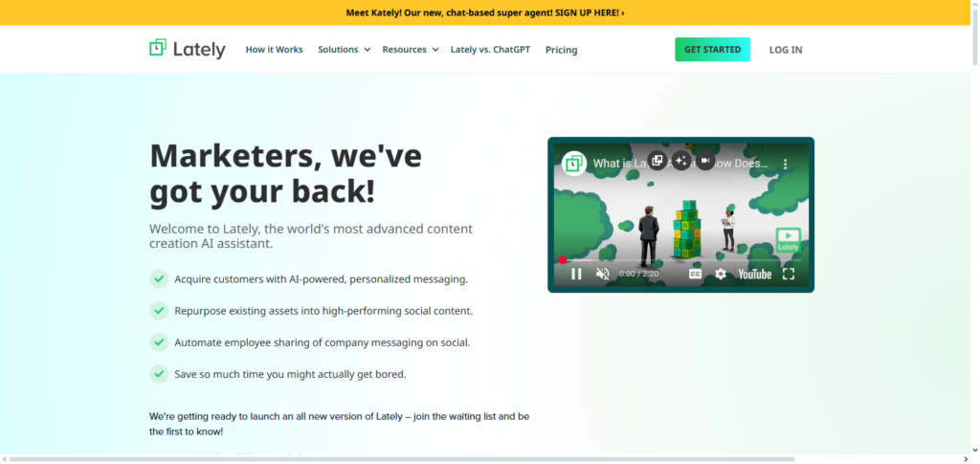This screenshot has width=980, height=464.
Task: Click the Lately watermark in video corner
Action: point(789,240)
